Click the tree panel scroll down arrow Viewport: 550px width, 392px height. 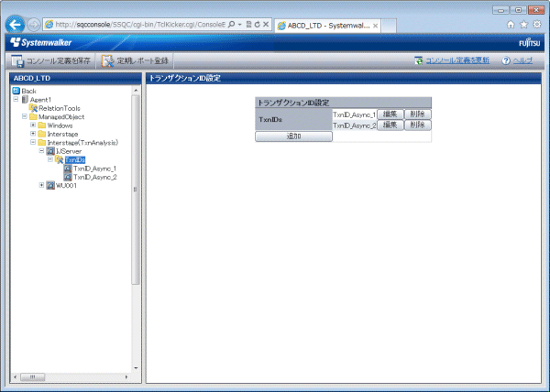(136, 368)
